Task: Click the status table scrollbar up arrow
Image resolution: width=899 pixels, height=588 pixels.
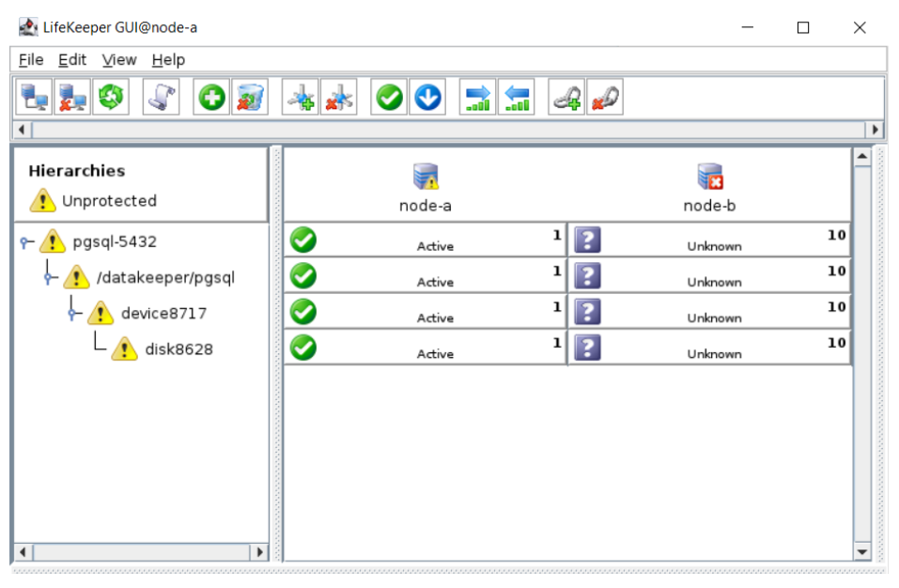Action: point(862,157)
